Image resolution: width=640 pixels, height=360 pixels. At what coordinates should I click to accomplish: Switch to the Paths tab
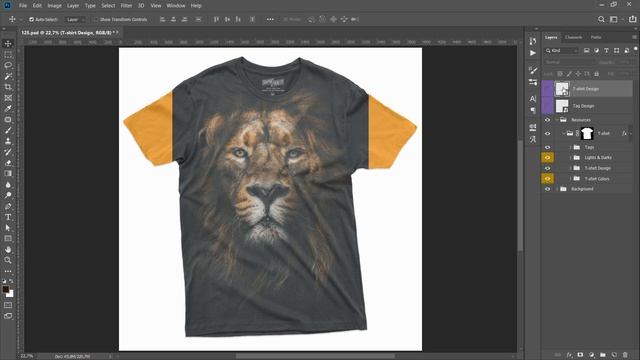596,37
